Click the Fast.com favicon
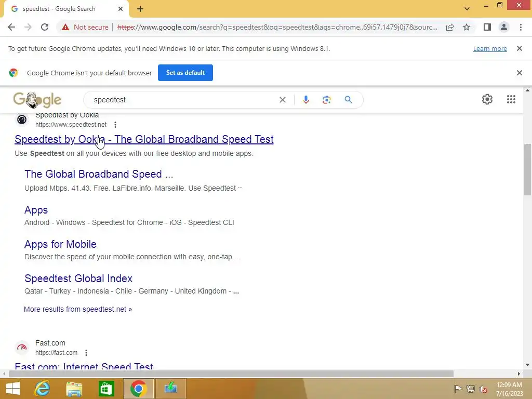The height and width of the screenshot is (399, 532). click(x=22, y=348)
